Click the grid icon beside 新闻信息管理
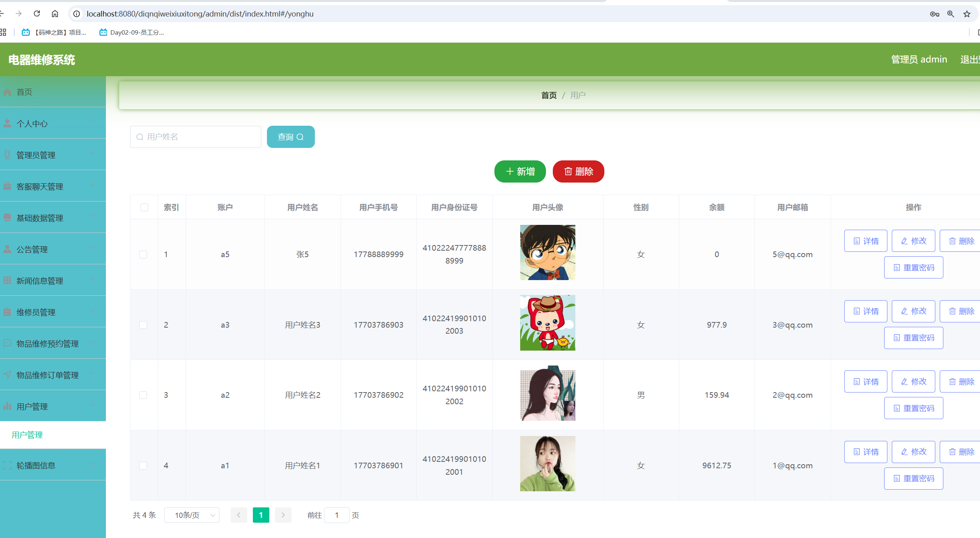Viewport: 980px width, 538px height. click(x=7, y=280)
